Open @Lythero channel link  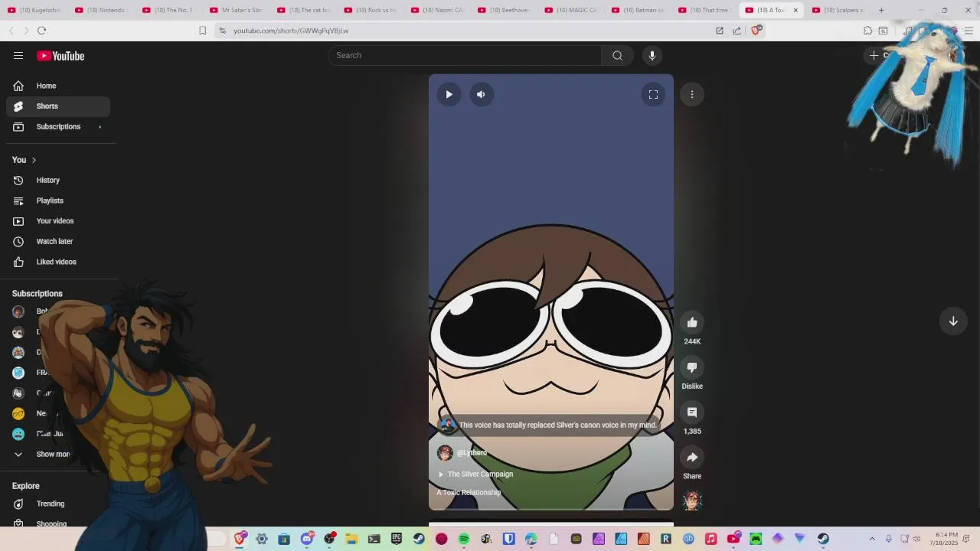[472, 453]
